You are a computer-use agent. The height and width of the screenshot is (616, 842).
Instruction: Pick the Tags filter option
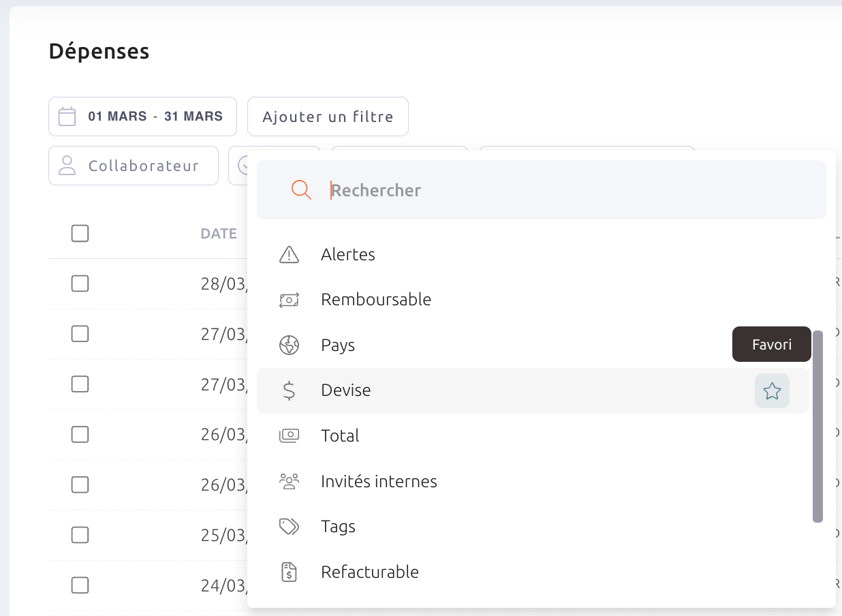(x=533, y=527)
